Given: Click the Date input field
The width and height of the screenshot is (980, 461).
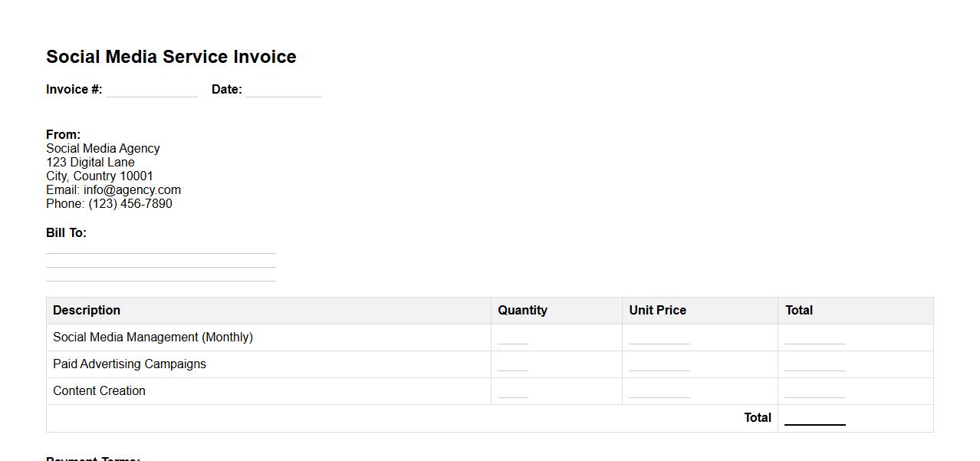Looking at the screenshot, I should pyautogui.click(x=283, y=90).
